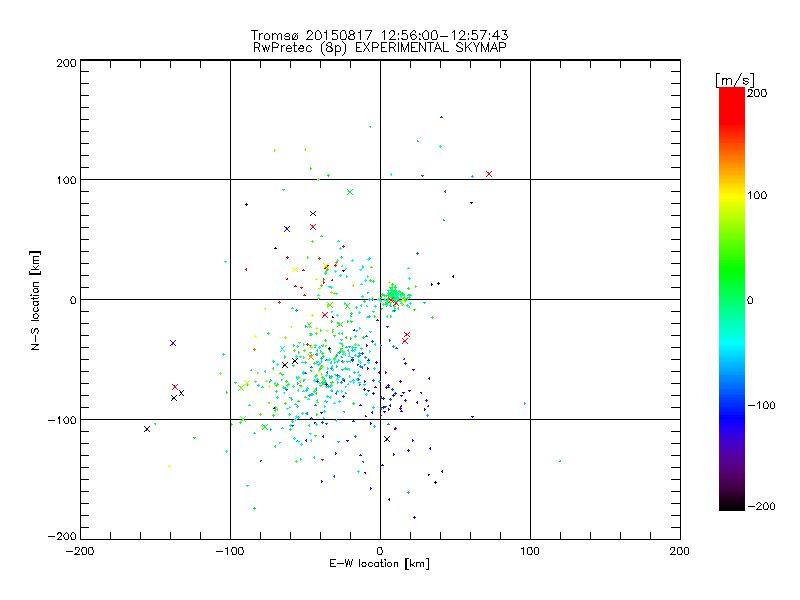Click the colorbar tick label '0'

point(750,300)
